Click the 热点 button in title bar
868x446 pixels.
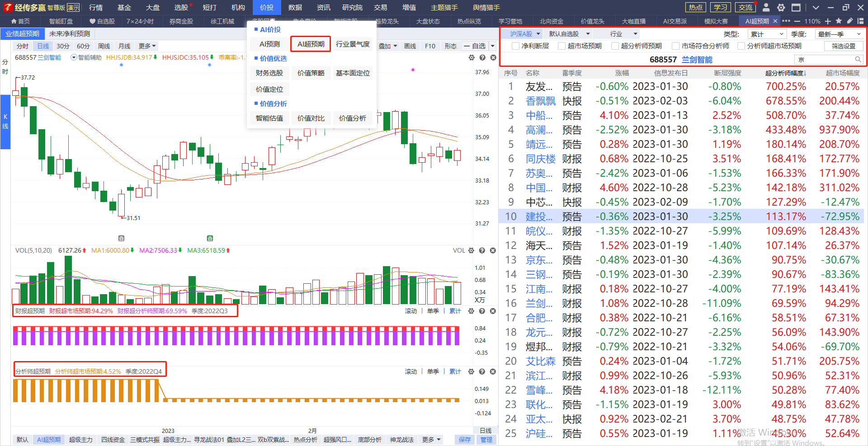pos(695,7)
